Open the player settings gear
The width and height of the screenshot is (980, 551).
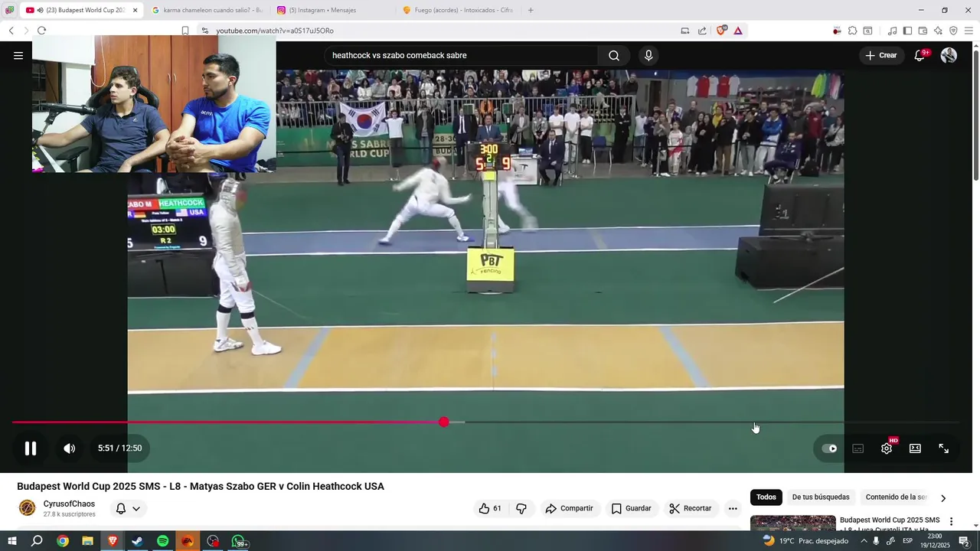tap(887, 448)
